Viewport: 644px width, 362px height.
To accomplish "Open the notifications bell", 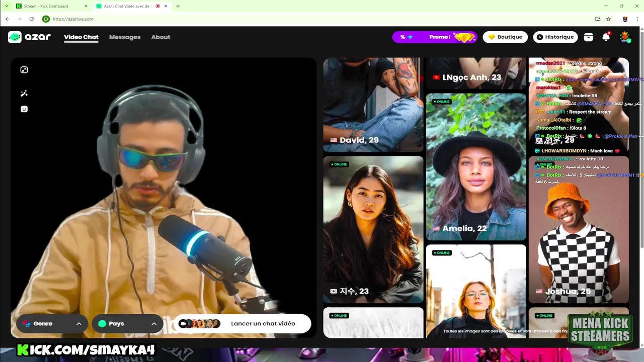I will [x=606, y=37].
